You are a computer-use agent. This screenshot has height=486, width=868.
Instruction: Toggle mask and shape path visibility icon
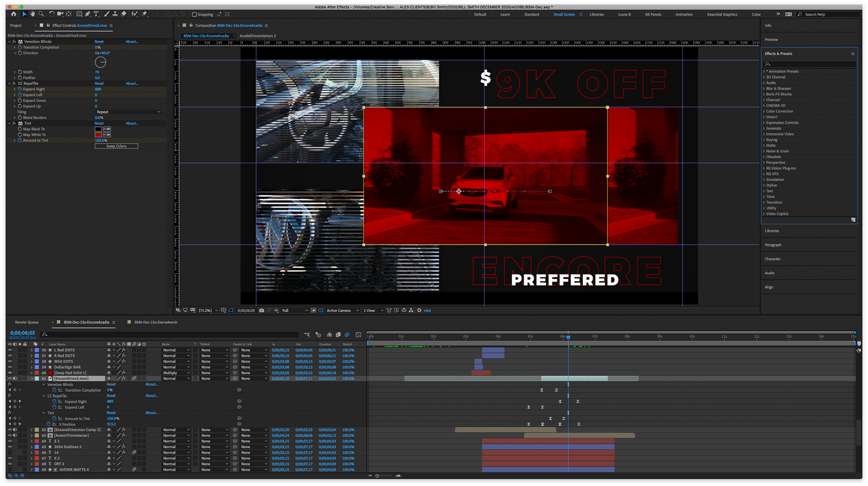[x=231, y=310]
